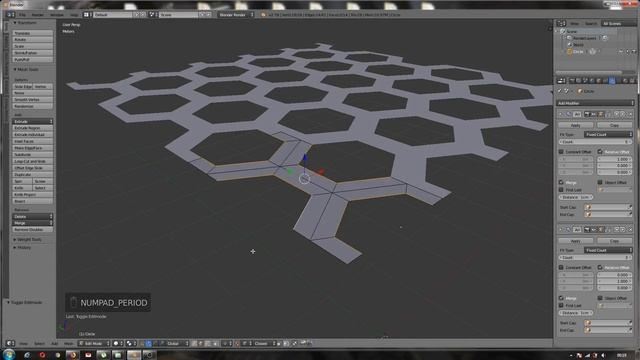640x360 pixels.
Task: Click the volume icon in system tray
Action: [603, 356]
